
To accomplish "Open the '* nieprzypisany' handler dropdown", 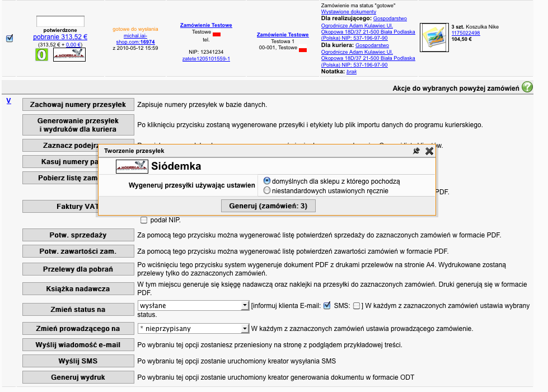I will (193, 329).
